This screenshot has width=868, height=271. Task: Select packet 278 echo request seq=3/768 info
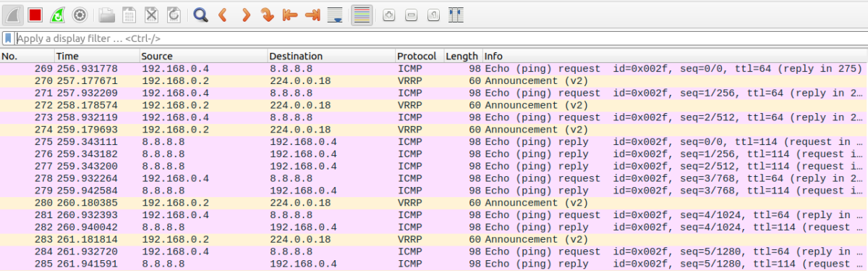tap(675, 178)
